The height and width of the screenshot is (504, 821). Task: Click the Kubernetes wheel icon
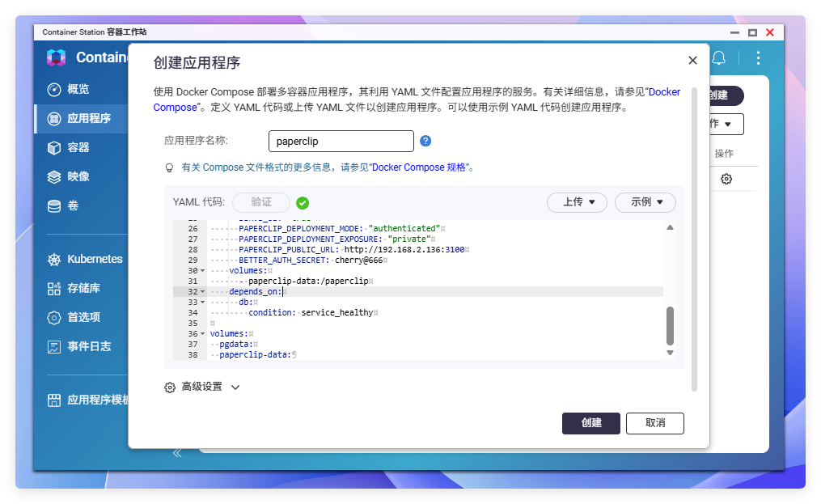click(54, 260)
